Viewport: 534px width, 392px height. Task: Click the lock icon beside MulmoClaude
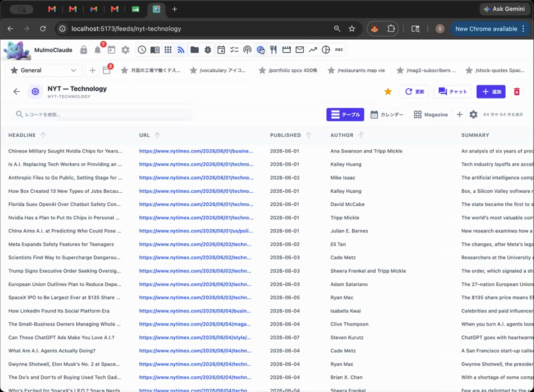click(83, 50)
